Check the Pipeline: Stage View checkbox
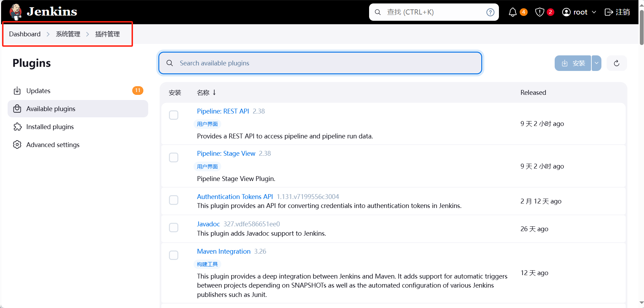Viewport: 644px width, 308px height. coord(173,157)
